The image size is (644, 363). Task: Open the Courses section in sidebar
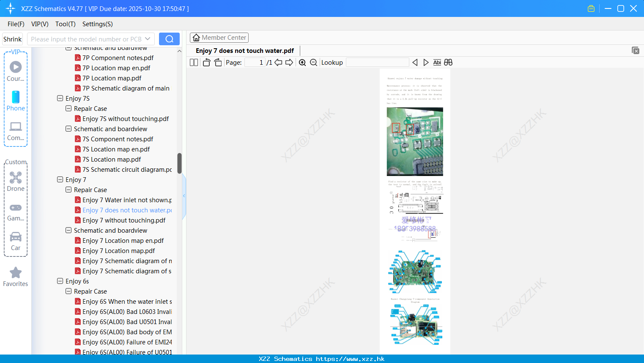tap(16, 71)
